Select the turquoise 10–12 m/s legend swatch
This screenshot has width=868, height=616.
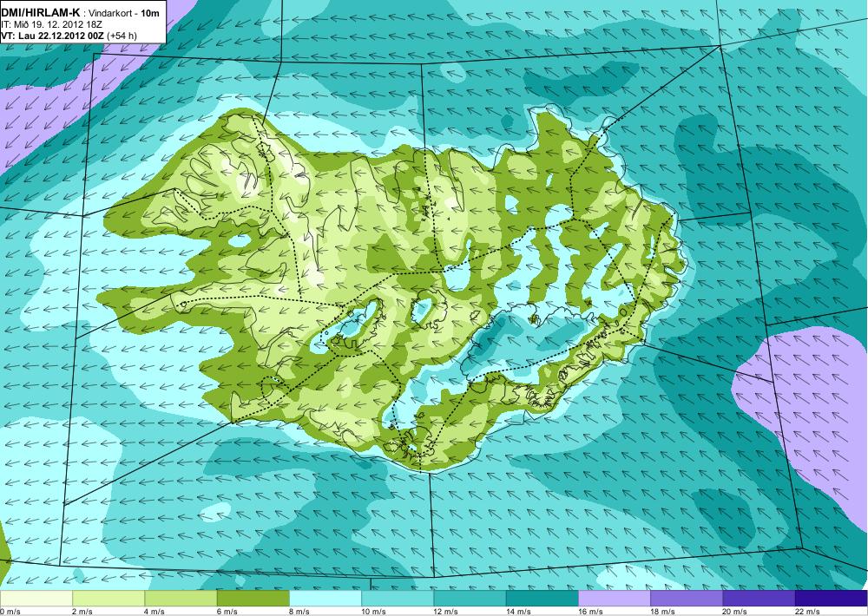point(398,599)
